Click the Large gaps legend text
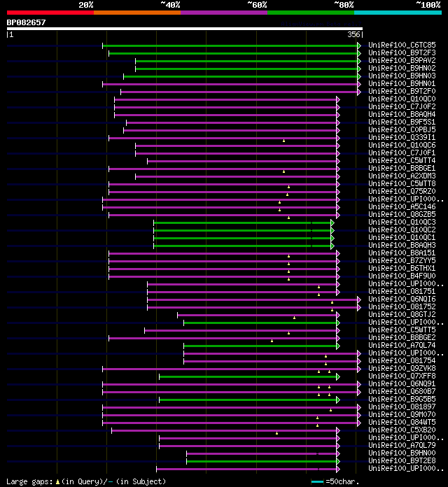448x487 pixels. click(86, 481)
